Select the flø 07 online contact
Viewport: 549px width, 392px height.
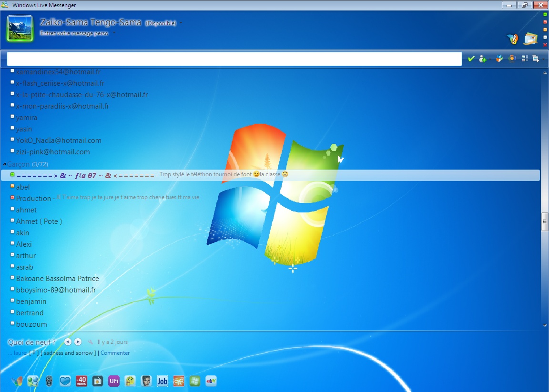click(270, 175)
